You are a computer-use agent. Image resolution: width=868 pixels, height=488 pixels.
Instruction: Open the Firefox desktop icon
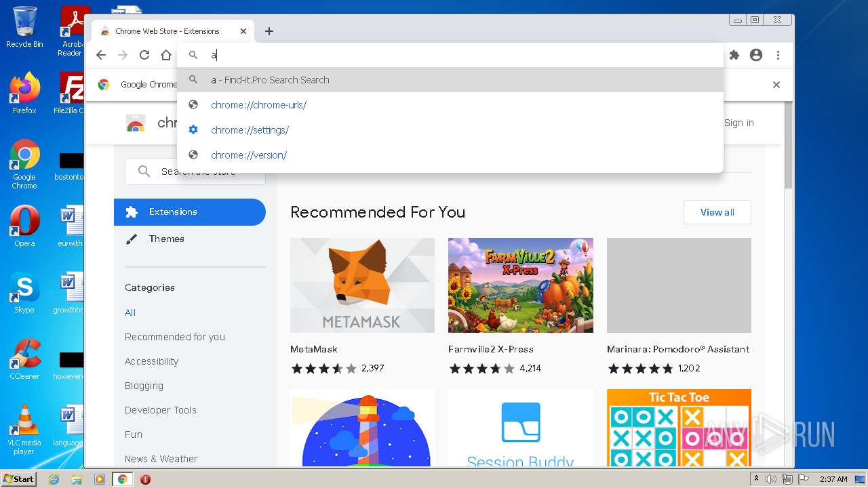(24, 94)
